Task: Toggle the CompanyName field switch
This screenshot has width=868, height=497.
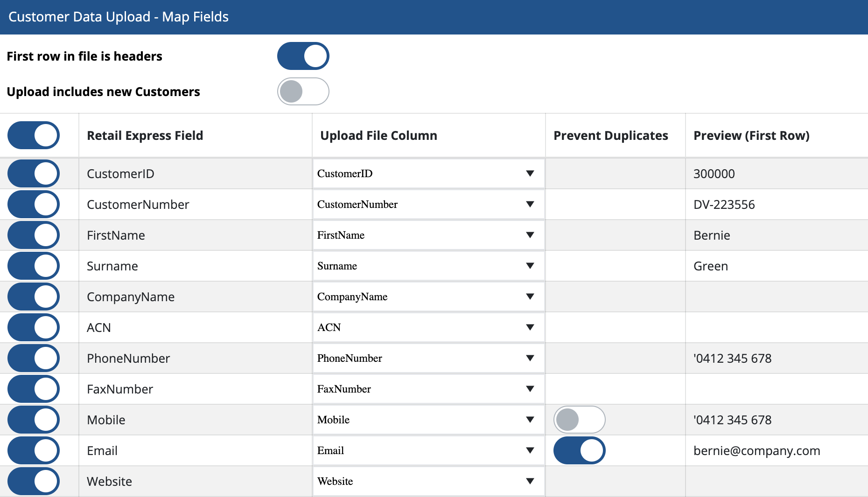Action: point(34,297)
